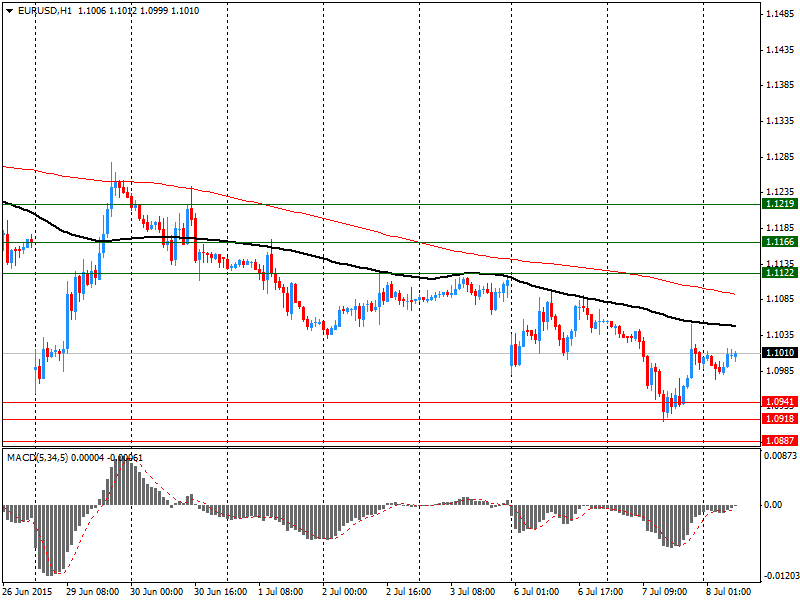
Task: Click the current price label 1.1010
Action: 780,353
